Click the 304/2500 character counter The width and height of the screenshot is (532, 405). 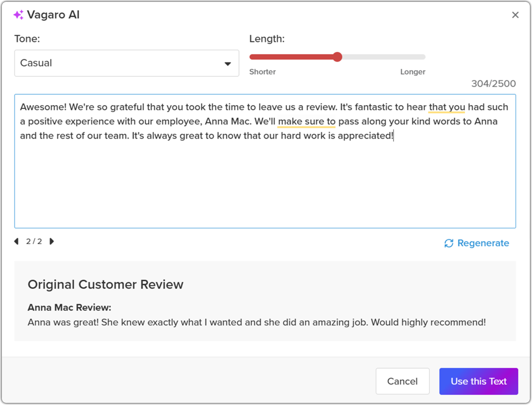493,84
